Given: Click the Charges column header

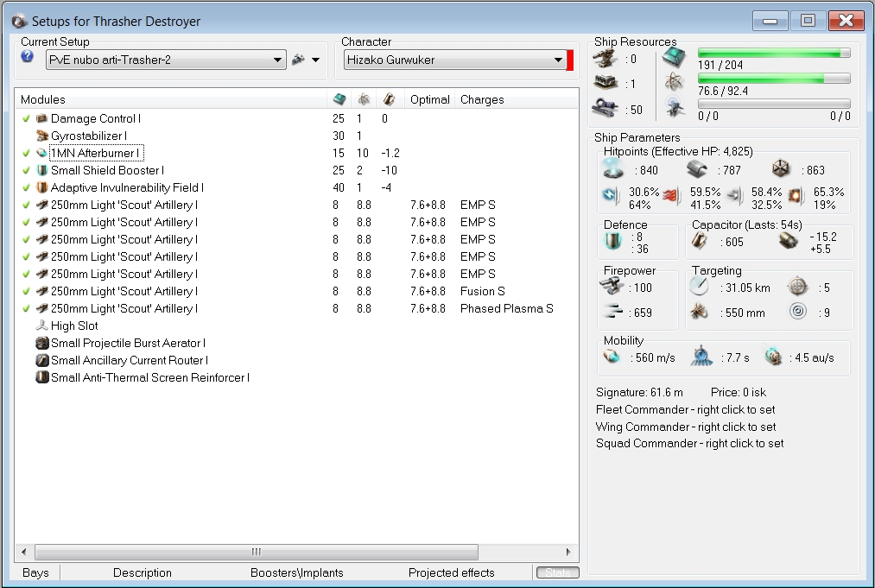Looking at the screenshot, I should [x=482, y=99].
